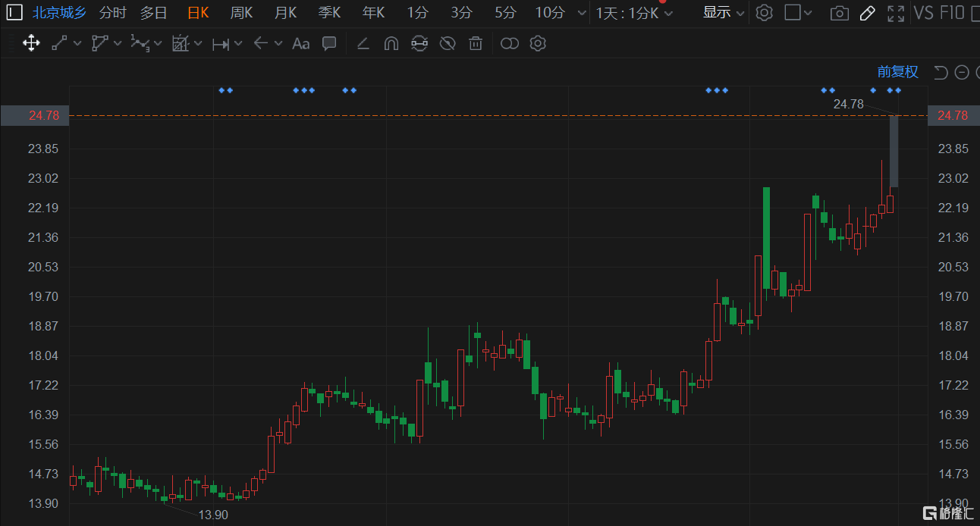The image size is (980, 526).
Task: Switch to 分时 intraday tab
Action: click(113, 13)
